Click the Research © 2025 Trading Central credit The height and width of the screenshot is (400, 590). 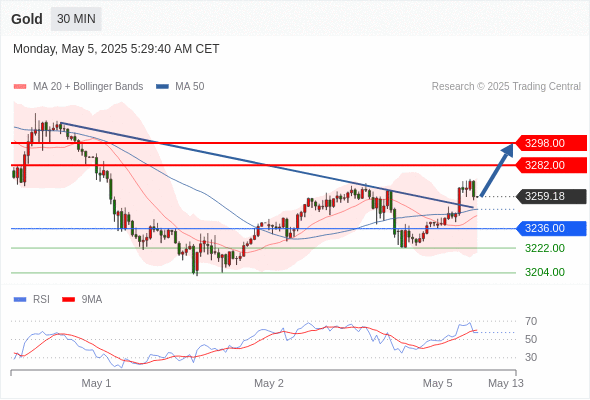coord(506,87)
